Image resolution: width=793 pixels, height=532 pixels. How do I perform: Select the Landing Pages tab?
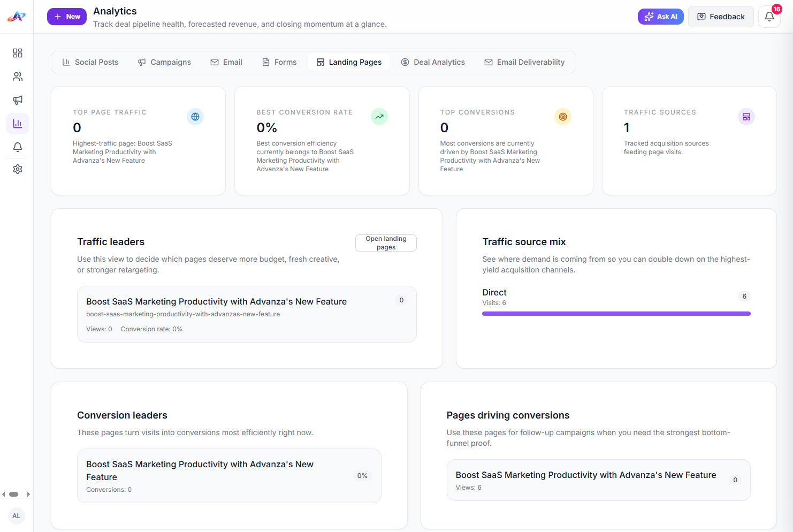point(349,62)
